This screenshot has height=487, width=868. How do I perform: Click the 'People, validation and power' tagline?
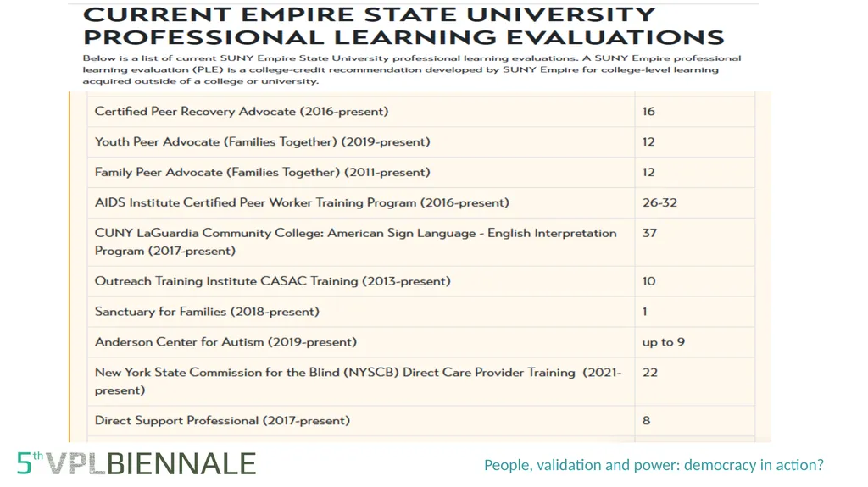pyautogui.click(x=654, y=465)
